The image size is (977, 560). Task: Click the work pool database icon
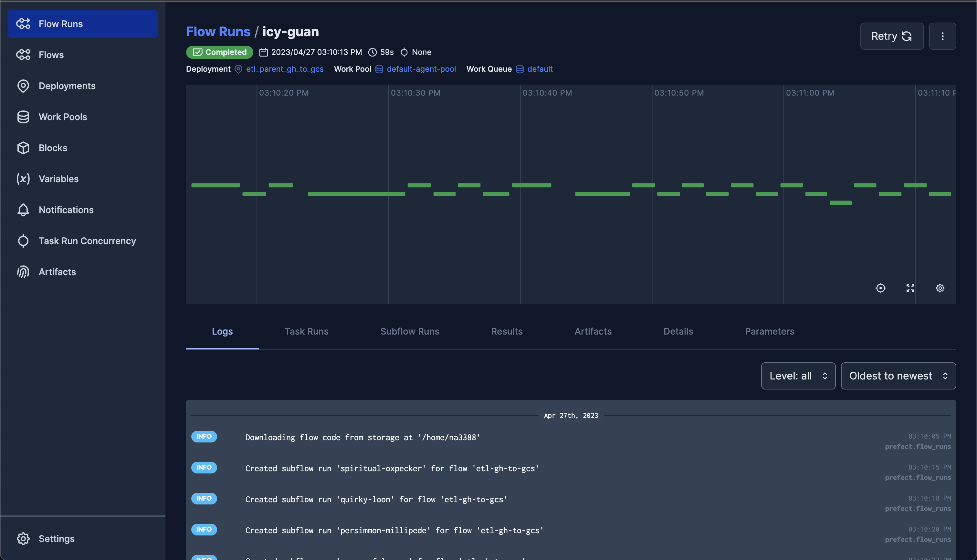coord(379,69)
